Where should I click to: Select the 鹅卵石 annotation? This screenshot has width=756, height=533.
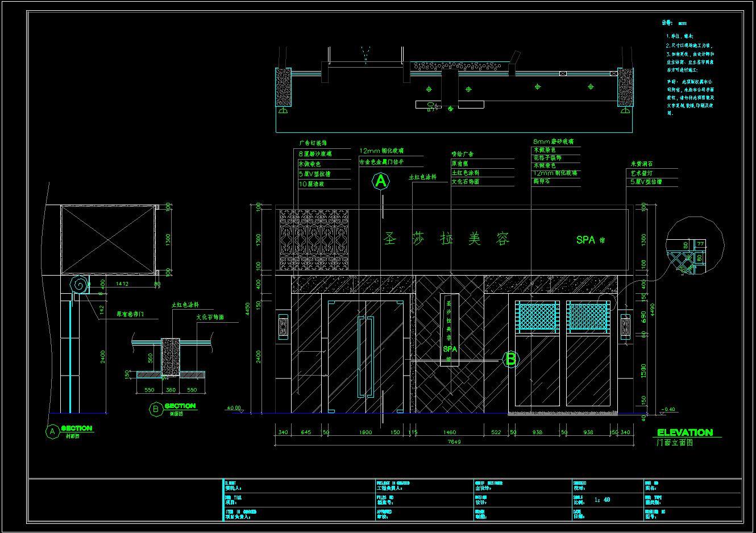tap(542, 181)
